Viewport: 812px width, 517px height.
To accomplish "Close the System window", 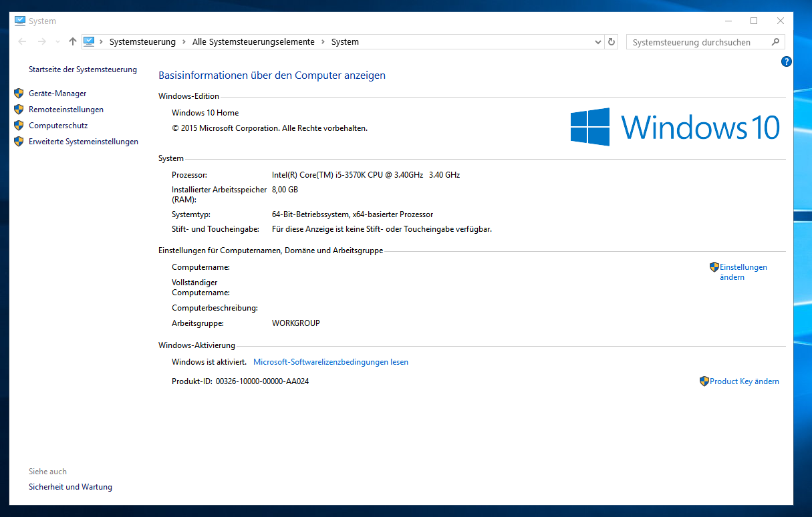I will (x=781, y=21).
